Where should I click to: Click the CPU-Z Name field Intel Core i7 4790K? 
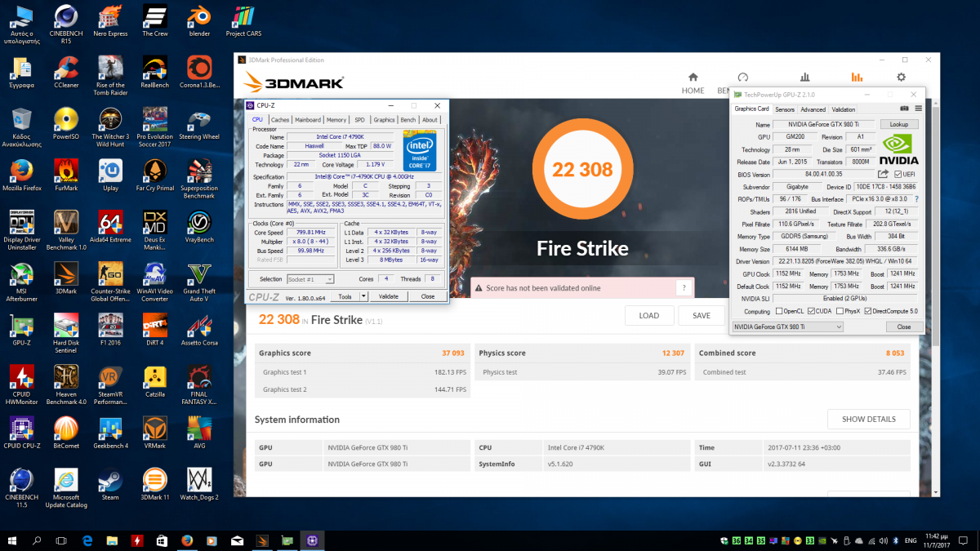(x=340, y=136)
